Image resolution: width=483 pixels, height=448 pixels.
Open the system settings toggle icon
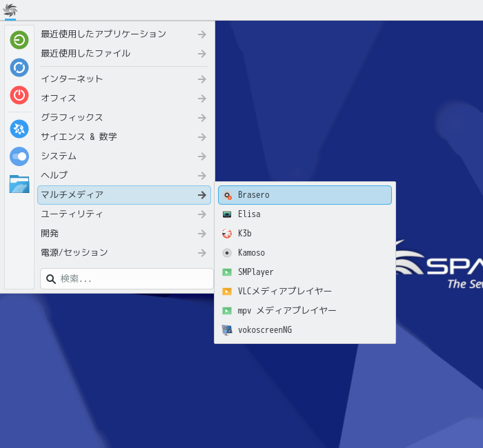point(19,156)
